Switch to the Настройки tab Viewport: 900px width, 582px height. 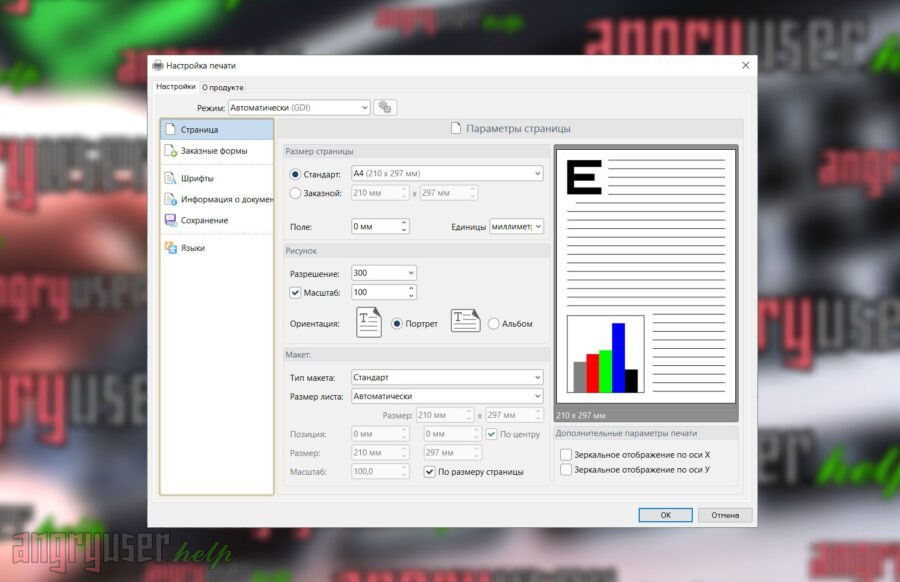tap(175, 87)
